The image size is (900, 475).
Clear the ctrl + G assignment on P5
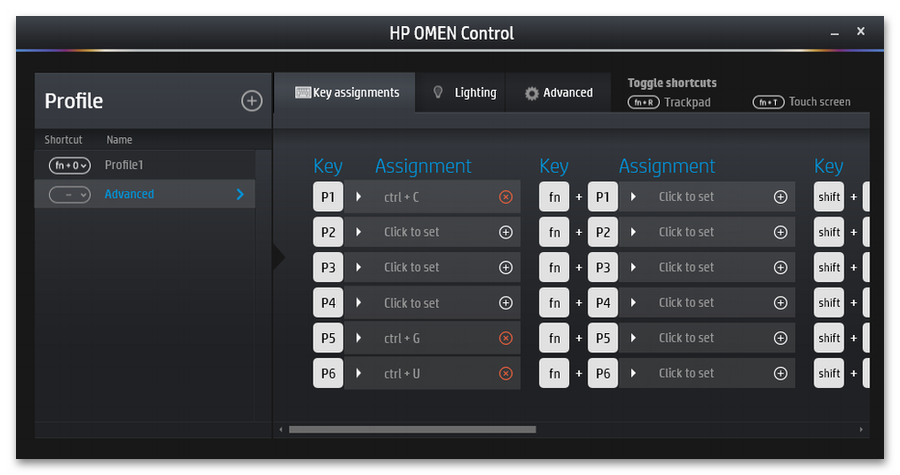[x=505, y=338]
